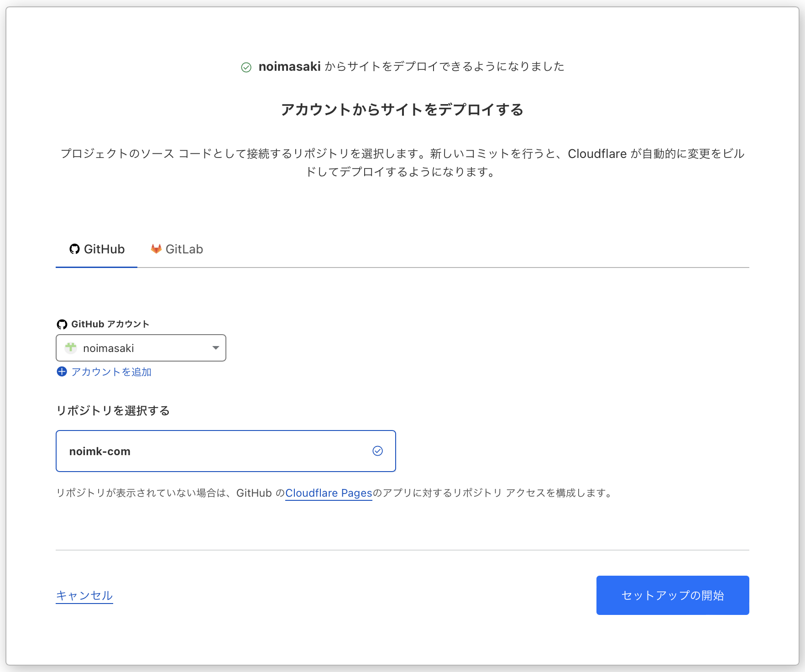
Task: Click the アカウントを追加 link
Action: (x=111, y=372)
